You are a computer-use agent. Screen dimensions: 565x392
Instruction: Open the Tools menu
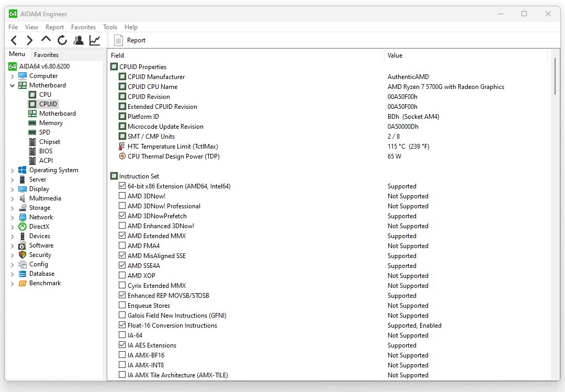(110, 27)
